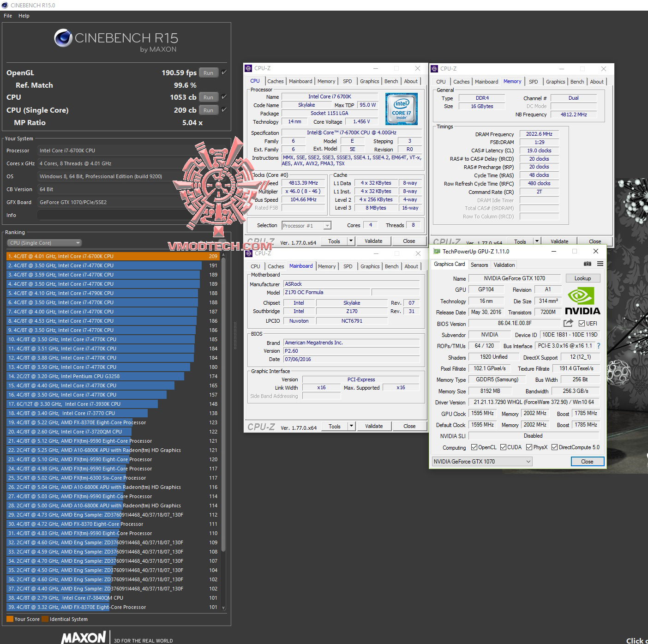The height and width of the screenshot is (644, 648).
Task: Click the BIOS export arrow icon in GPU-Z
Action: (x=567, y=323)
